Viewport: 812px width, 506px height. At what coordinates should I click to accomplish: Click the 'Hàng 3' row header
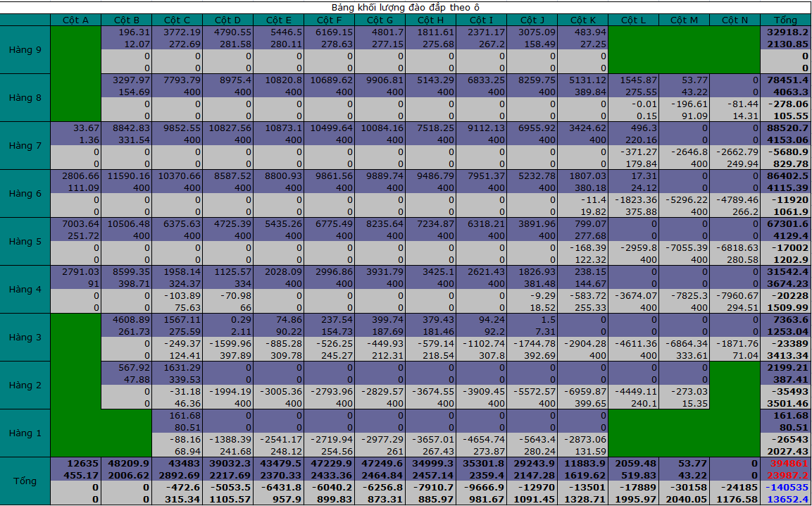point(25,338)
